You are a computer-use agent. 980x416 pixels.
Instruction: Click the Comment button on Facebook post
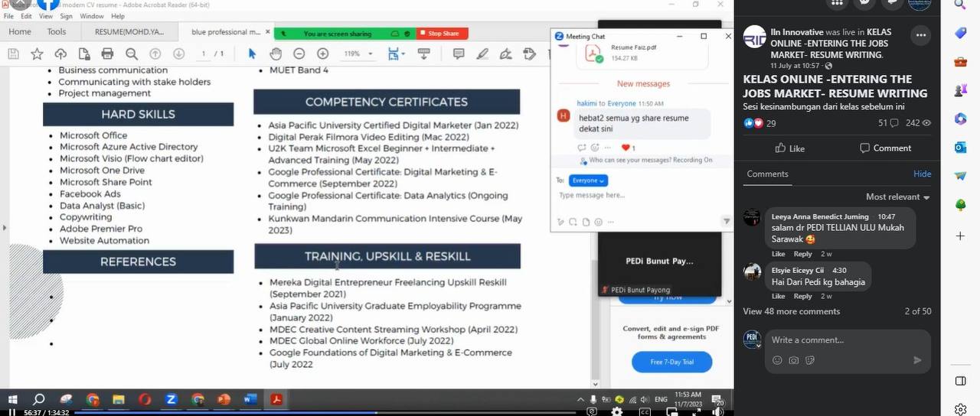(x=885, y=148)
